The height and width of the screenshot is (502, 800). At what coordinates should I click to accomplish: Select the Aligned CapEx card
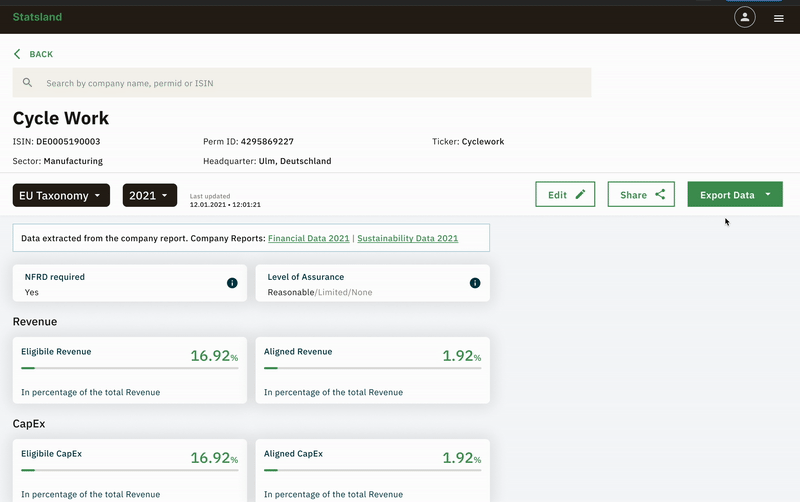[372, 470]
